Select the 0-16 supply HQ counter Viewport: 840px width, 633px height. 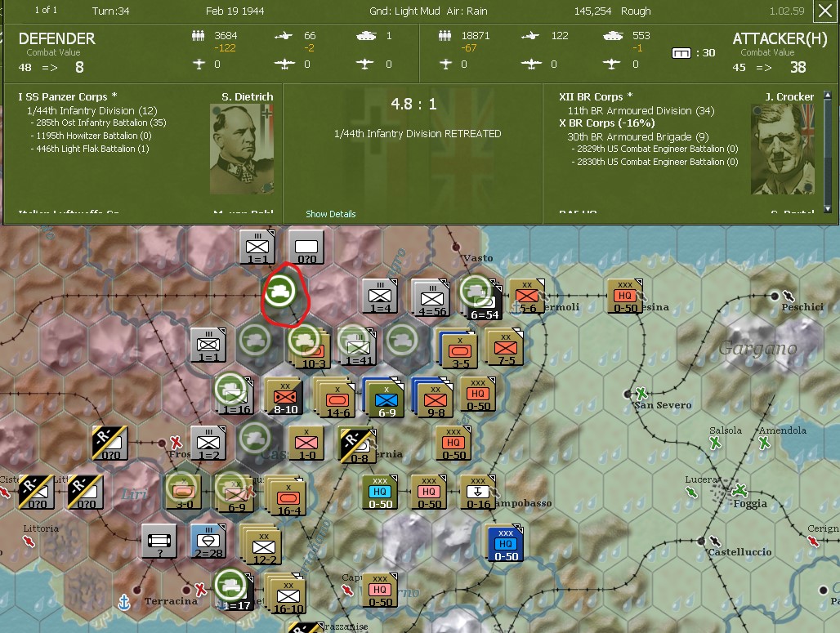477,492
